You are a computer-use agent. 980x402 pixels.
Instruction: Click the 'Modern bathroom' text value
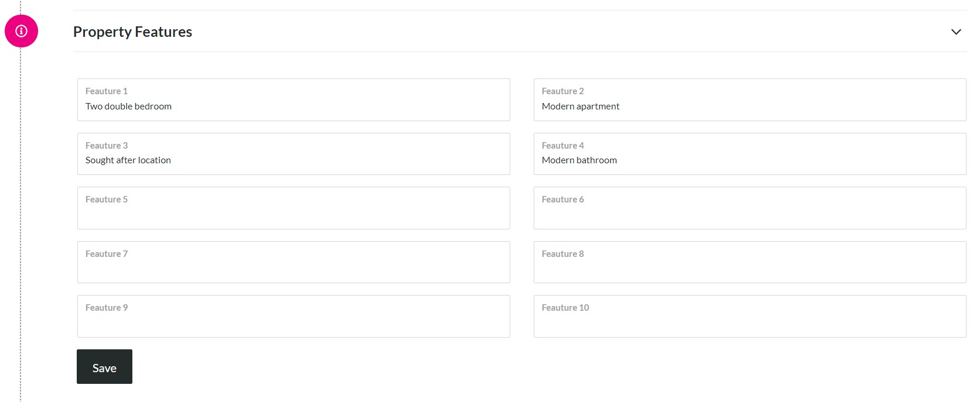[579, 160]
